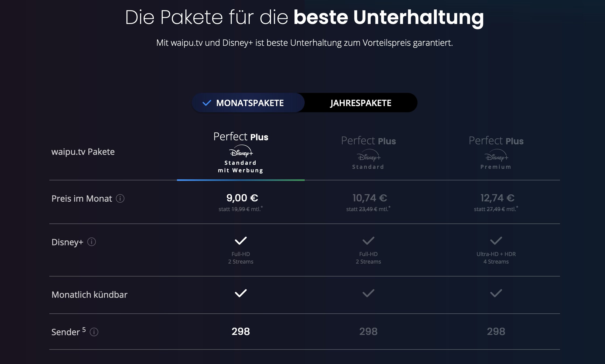Click Disney+ checkmark in Standard mit Werbung column
The width and height of the screenshot is (605, 364).
coord(241,240)
